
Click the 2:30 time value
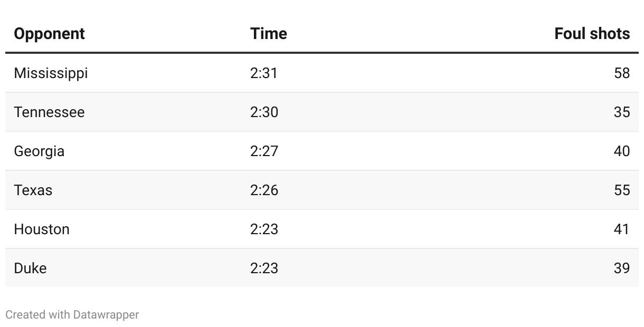[x=264, y=112]
